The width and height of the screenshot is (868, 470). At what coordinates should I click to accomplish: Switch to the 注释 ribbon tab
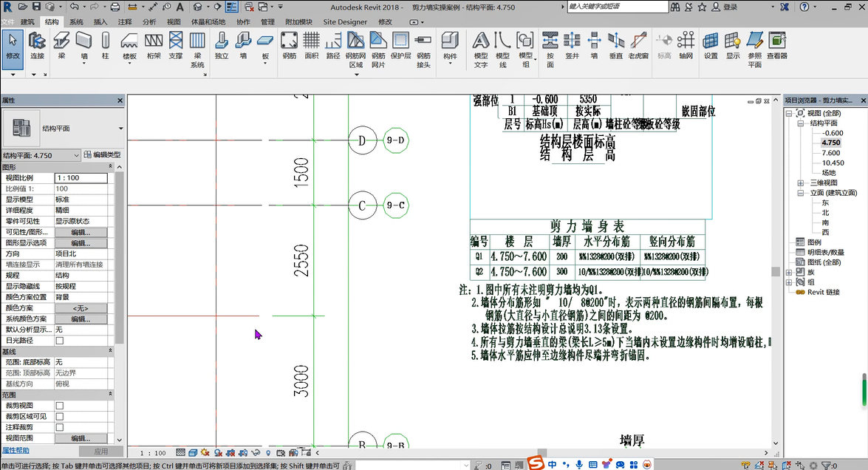(x=125, y=21)
